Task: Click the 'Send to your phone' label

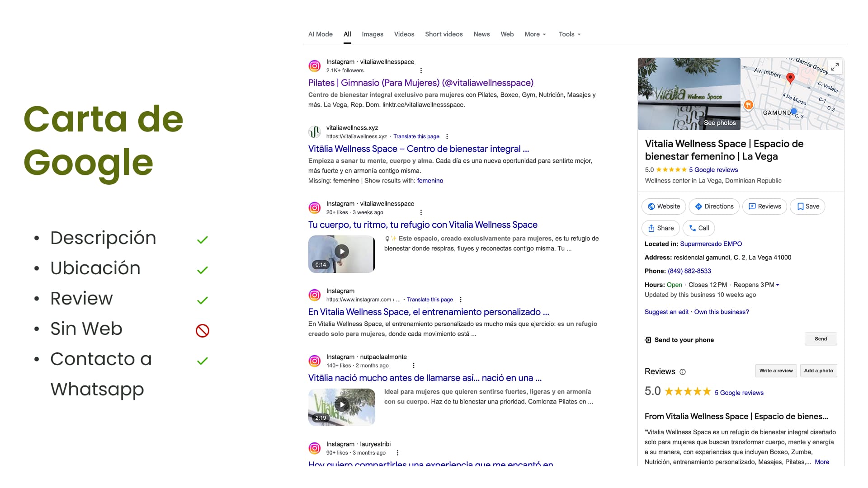Action: (684, 340)
